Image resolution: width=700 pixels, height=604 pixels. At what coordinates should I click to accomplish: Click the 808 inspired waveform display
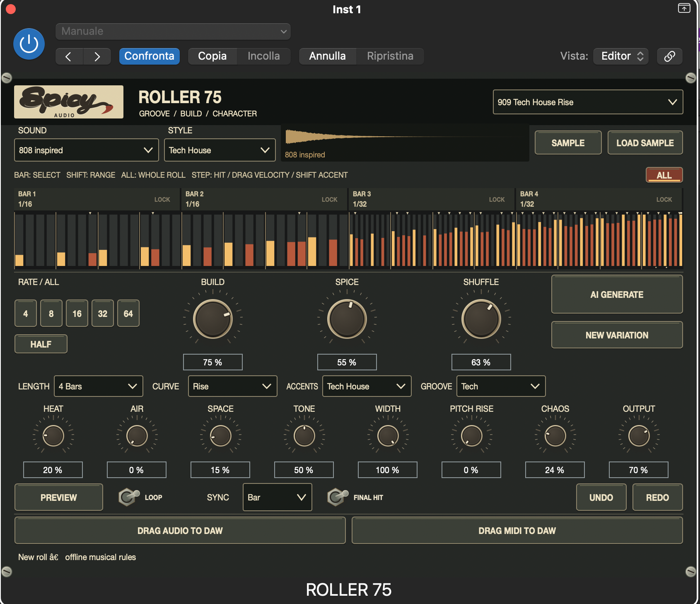coord(405,143)
